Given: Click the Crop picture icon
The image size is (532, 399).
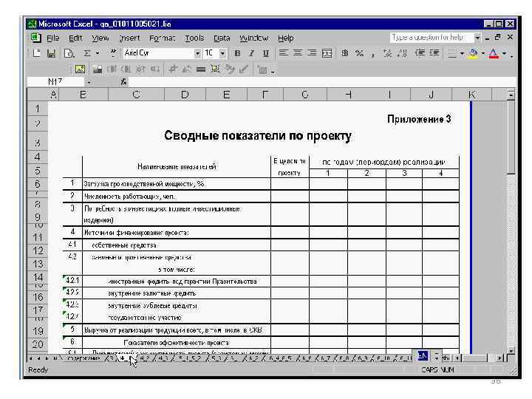Looking at the screenshot, I should click(x=173, y=69).
